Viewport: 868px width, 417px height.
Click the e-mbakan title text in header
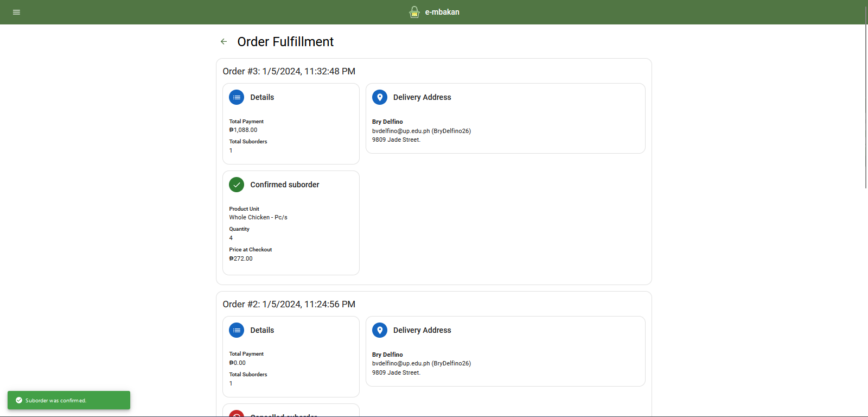(x=442, y=12)
